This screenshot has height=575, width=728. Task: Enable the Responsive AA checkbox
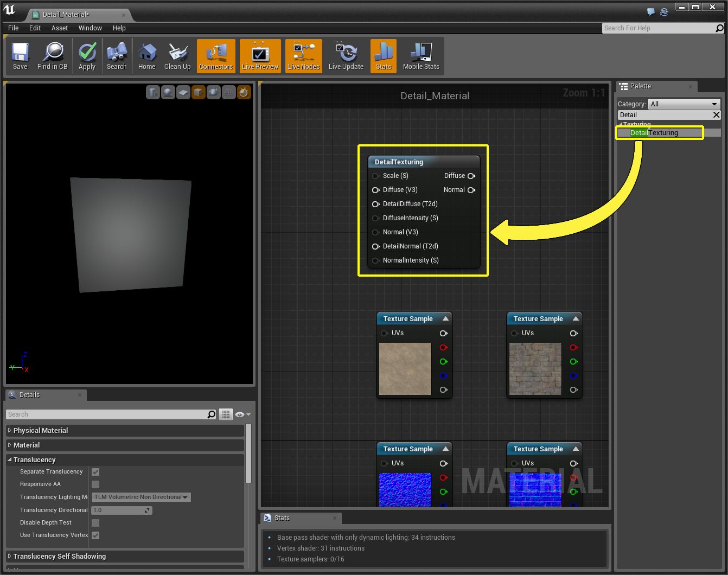click(95, 484)
